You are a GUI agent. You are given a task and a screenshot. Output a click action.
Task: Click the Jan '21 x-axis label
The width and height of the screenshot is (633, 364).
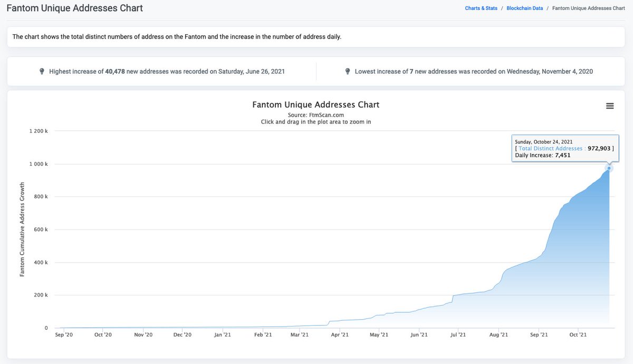click(x=223, y=334)
